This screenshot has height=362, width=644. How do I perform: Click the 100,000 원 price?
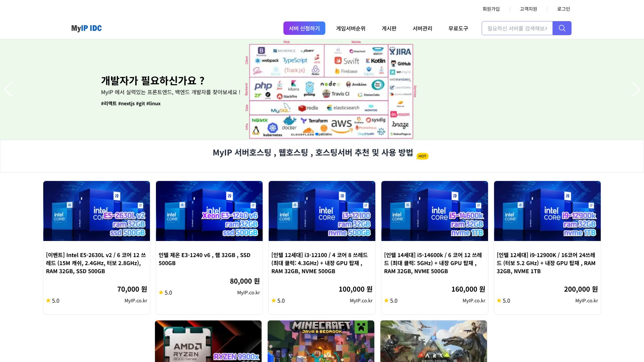tap(356, 289)
